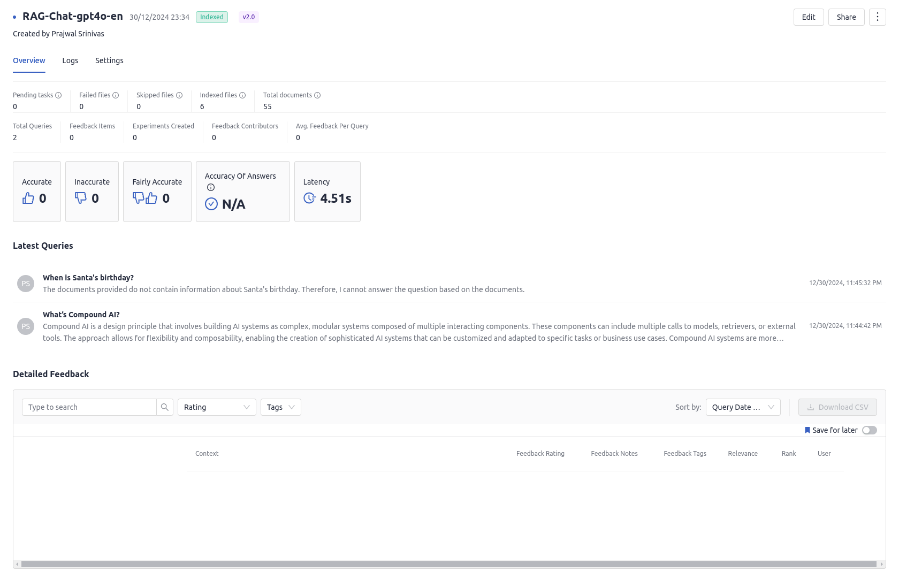Focus the Type to search field
The image size is (899, 588).
pyautogui.click(x=89, y=407)
